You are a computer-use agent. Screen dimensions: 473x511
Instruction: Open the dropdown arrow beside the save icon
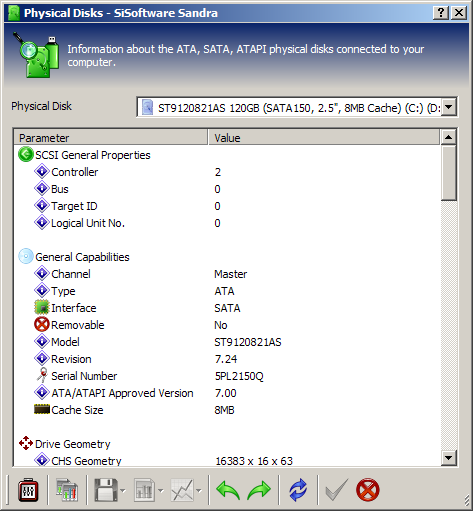(x=123, y=490)
